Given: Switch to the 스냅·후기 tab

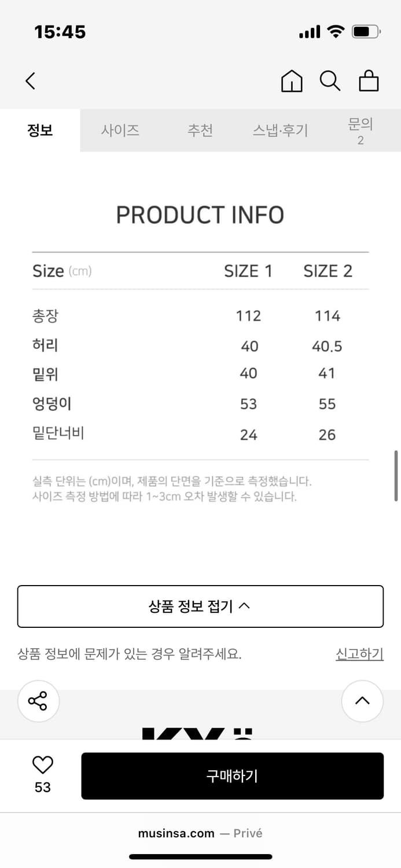Looking at the screenshot, I should pyautogui.click(x=280, y=130).
